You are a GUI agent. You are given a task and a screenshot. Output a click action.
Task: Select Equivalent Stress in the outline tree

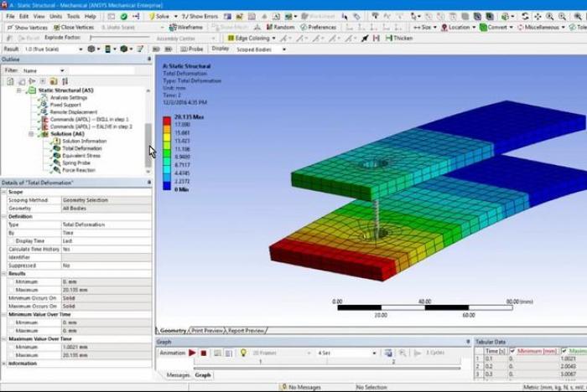(81, 156)
